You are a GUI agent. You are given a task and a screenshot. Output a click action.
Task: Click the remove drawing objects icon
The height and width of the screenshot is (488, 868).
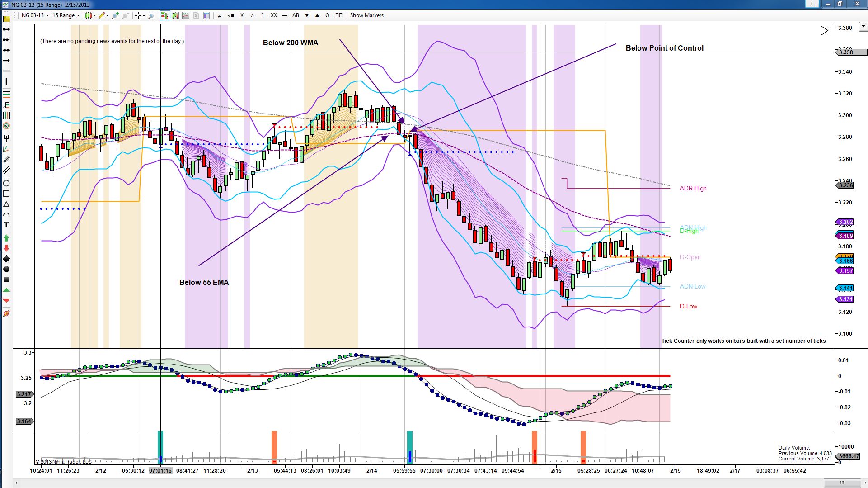click(x=6, y=313)
